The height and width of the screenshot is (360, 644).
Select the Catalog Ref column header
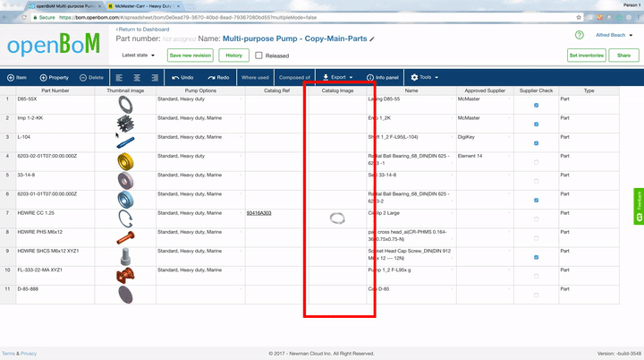point(276,90)
